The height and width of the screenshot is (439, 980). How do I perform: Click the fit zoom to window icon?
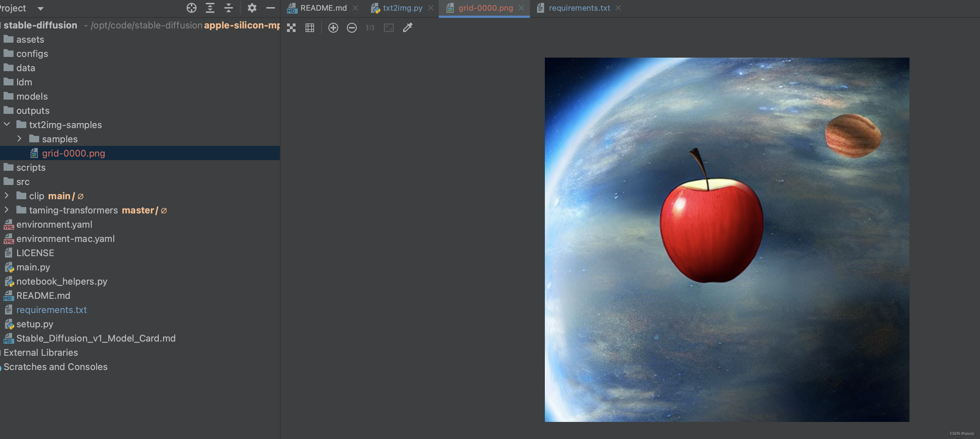(389, 28)
